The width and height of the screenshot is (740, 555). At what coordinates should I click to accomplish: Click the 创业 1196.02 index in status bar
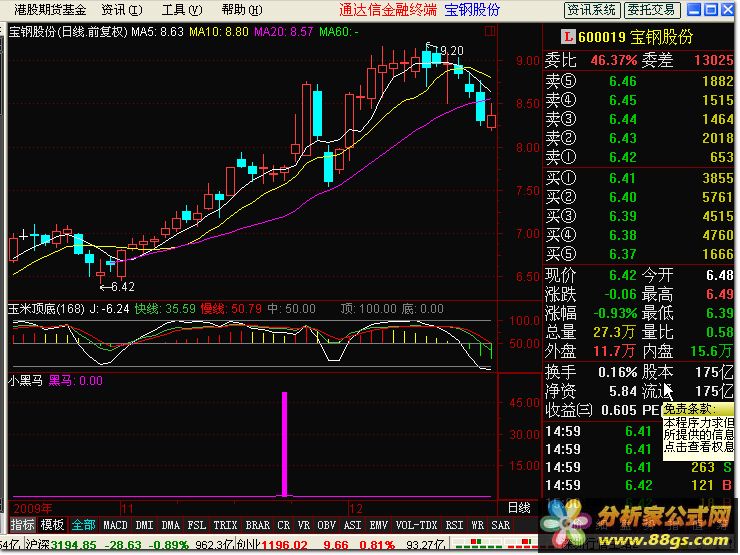point(272,545)
